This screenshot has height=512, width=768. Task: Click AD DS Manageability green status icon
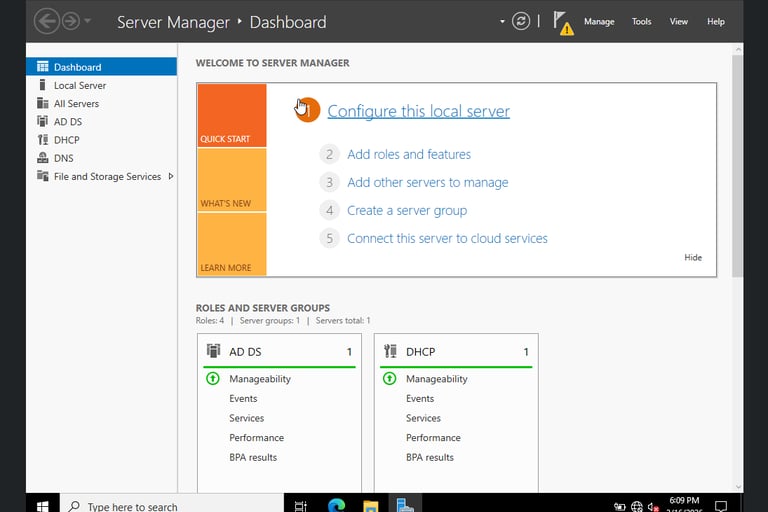coord(213,379)
